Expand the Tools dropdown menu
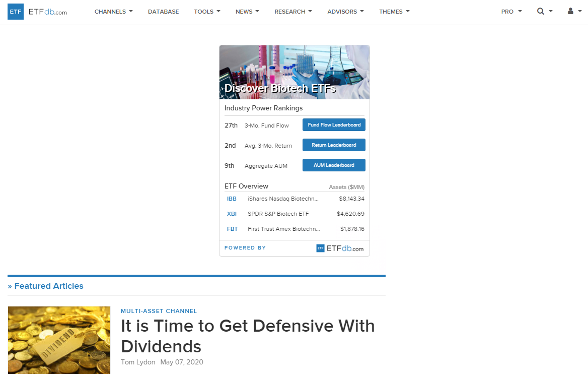The image size is (588, 374). pyautogui.click(x=207, y=12)
